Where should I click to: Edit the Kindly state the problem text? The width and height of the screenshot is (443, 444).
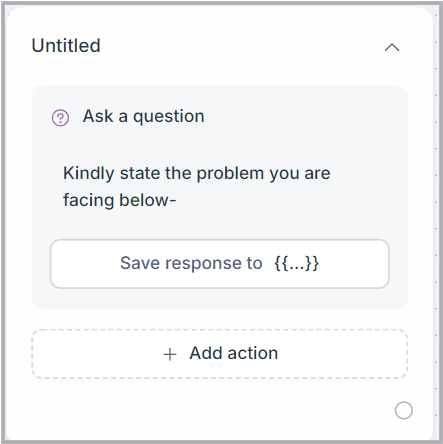pyautogui.click(x=197, y=187)
